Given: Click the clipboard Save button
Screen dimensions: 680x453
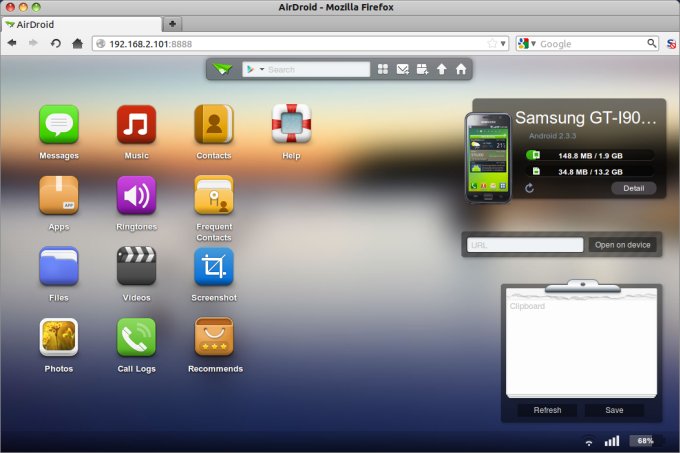Looking at the screenshot, I should point(614,410).
